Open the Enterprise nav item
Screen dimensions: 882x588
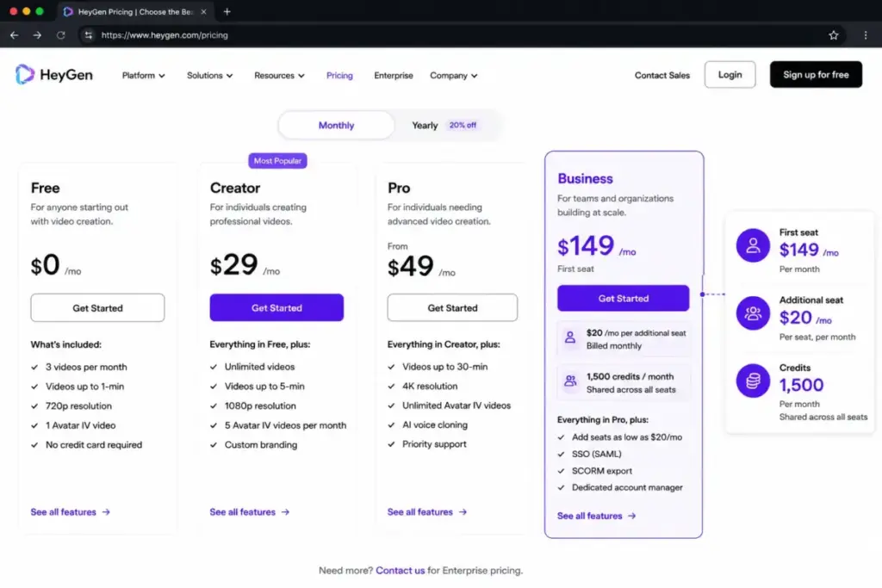(393, 75)
